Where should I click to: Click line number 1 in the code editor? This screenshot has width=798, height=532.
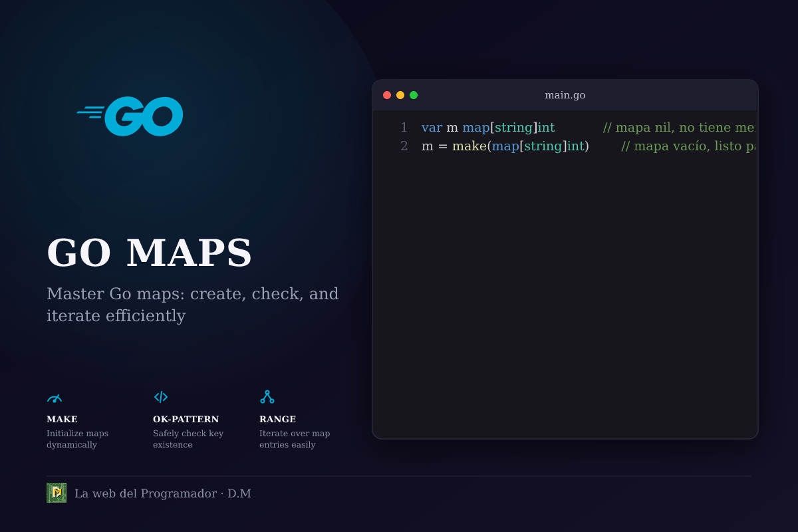404,128
